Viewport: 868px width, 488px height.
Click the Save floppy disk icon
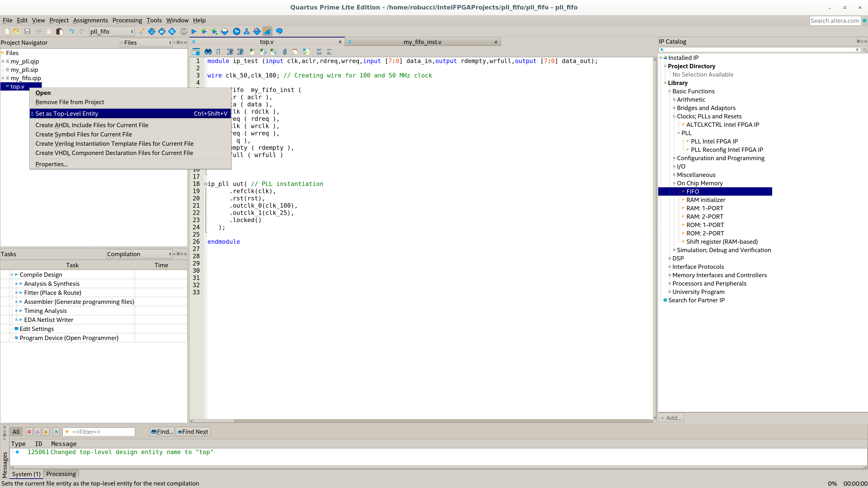tap(28, 31)
